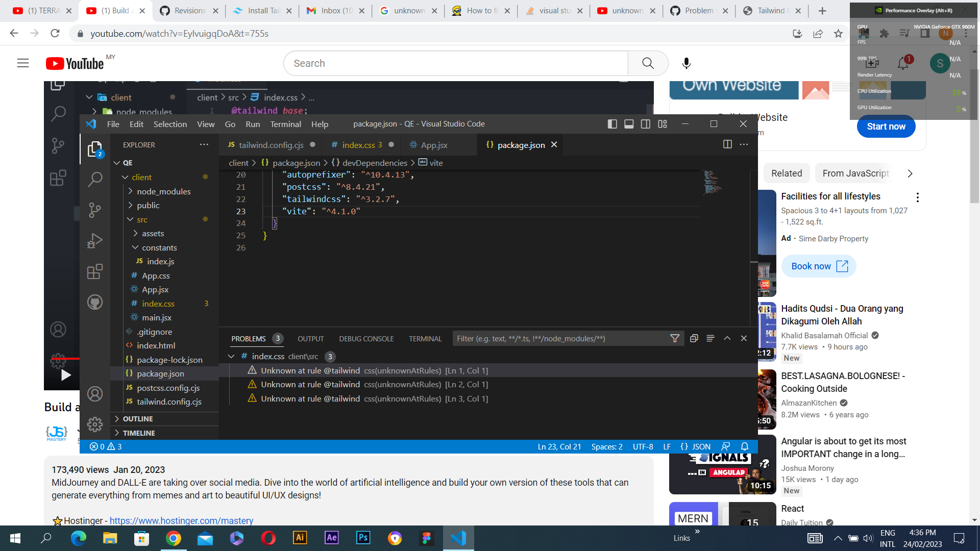This screenshot has width=980, height=551.
Task: Click the Split Editor icon
Action: [x=727, y=144]
